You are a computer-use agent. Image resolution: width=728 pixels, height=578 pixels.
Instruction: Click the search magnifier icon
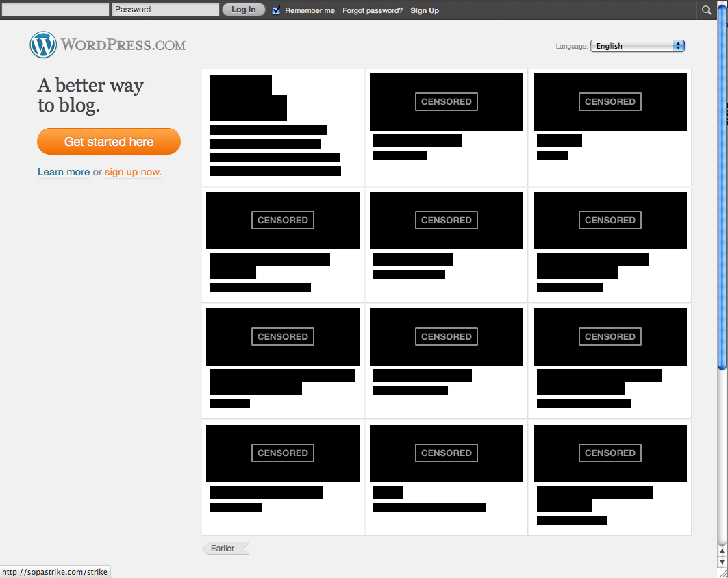click(706, 10)
